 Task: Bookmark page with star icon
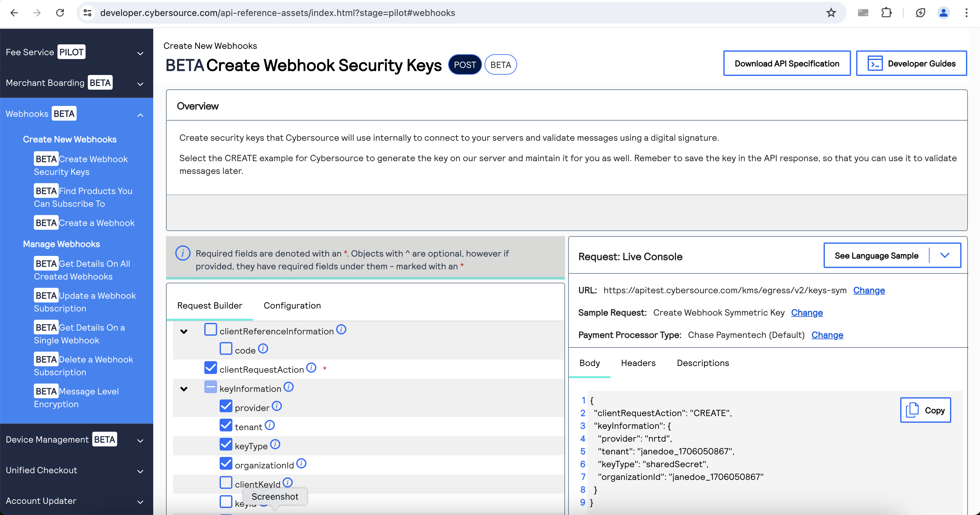[x=831, y=13]
